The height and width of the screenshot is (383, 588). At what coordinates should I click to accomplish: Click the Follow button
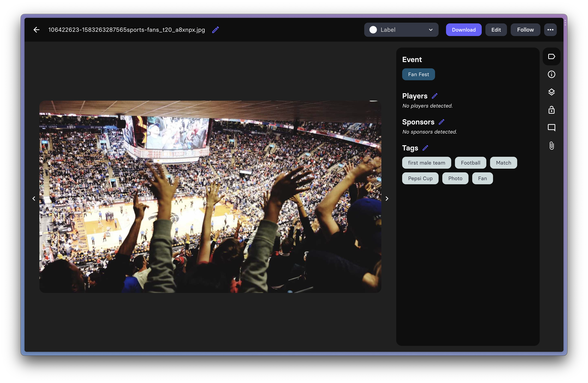(525, 30)
